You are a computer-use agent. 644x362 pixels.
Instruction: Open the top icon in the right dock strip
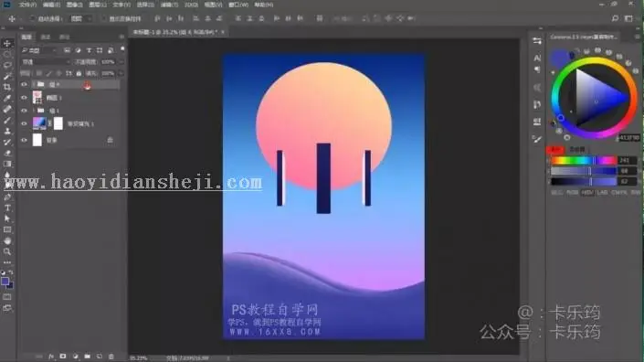click(537, 40)
